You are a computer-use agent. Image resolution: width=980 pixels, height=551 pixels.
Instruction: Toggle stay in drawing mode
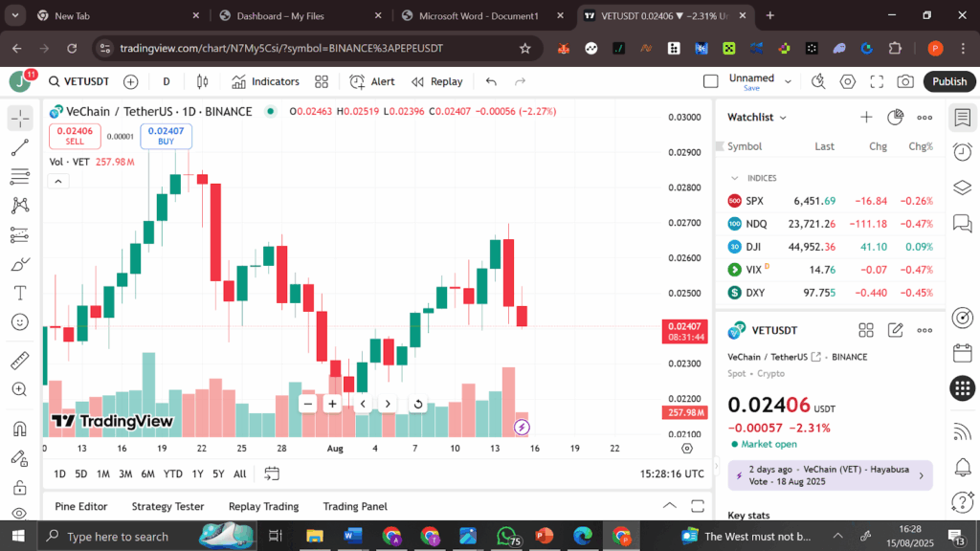coord(20,458)
